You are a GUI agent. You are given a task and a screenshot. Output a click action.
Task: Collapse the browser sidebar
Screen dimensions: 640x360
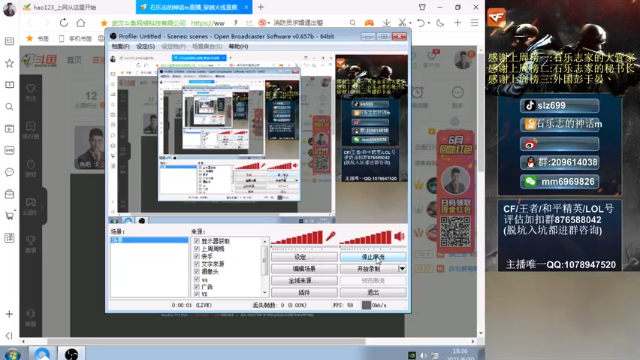coord(9,336)
